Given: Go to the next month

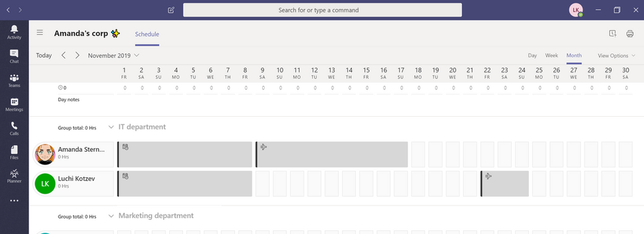Looking at the screenshot, I should [77, 55].
